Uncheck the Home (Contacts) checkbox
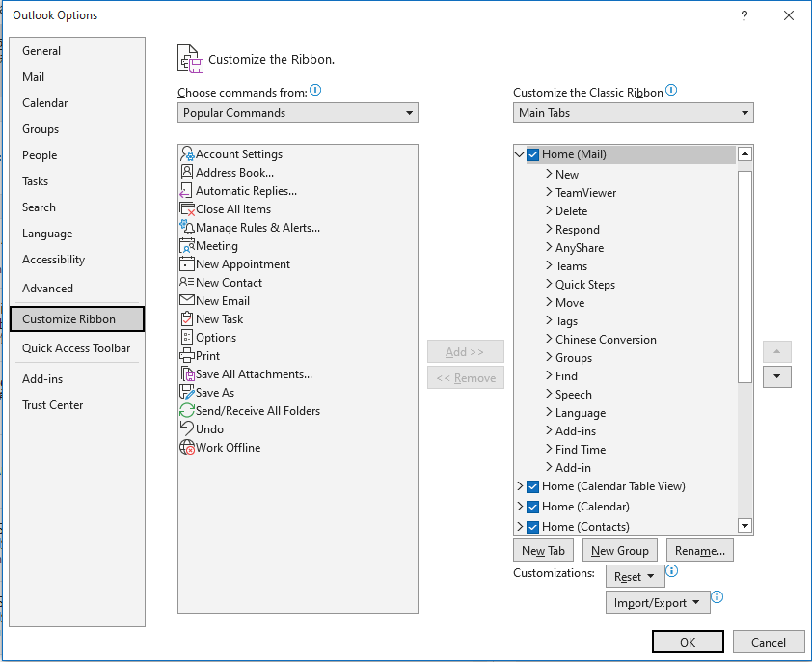The height and width of the screenshot is (662, 812). click(x=532, y=526)
